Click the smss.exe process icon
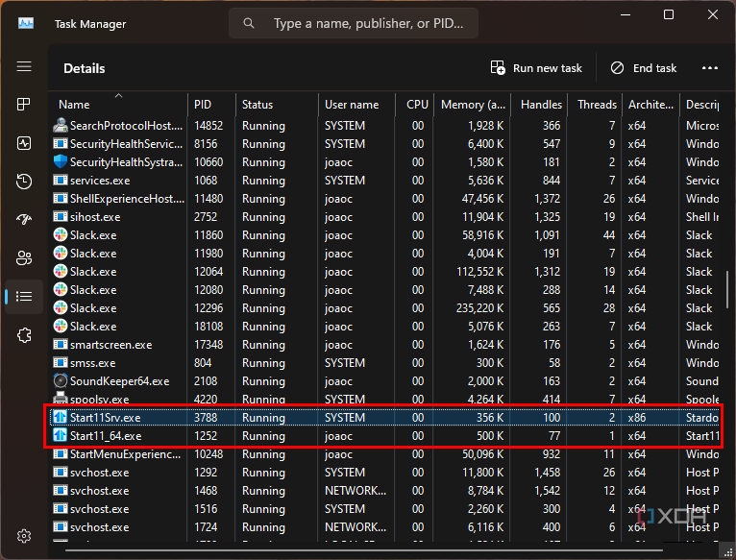Viewport: 736px width, 560px height. 61,363
